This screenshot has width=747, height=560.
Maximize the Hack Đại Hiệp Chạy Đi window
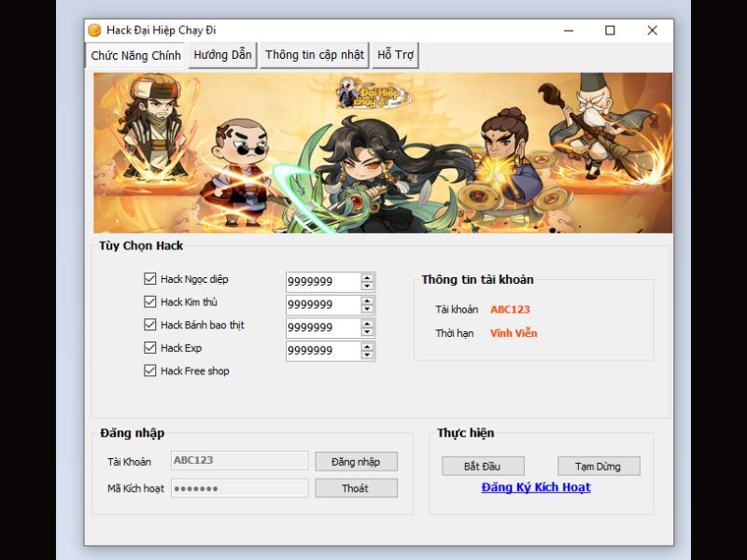click(610, 31)
